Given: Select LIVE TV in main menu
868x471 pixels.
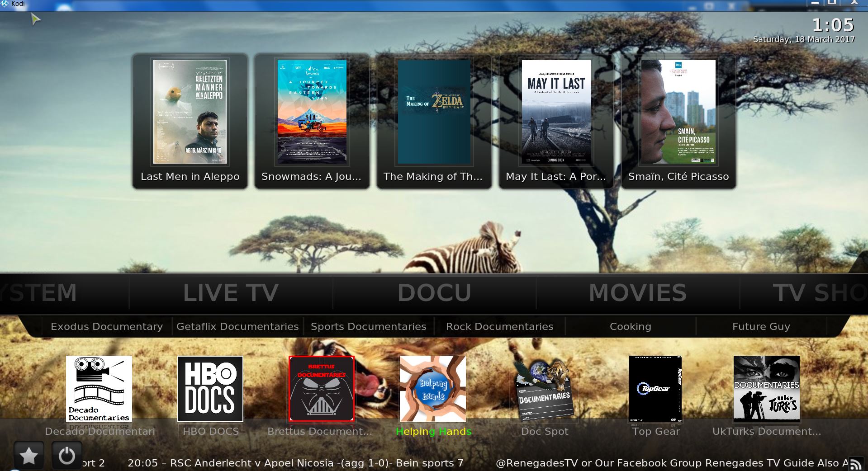Looking at the screenshot, I should click(x=231, y=293).
